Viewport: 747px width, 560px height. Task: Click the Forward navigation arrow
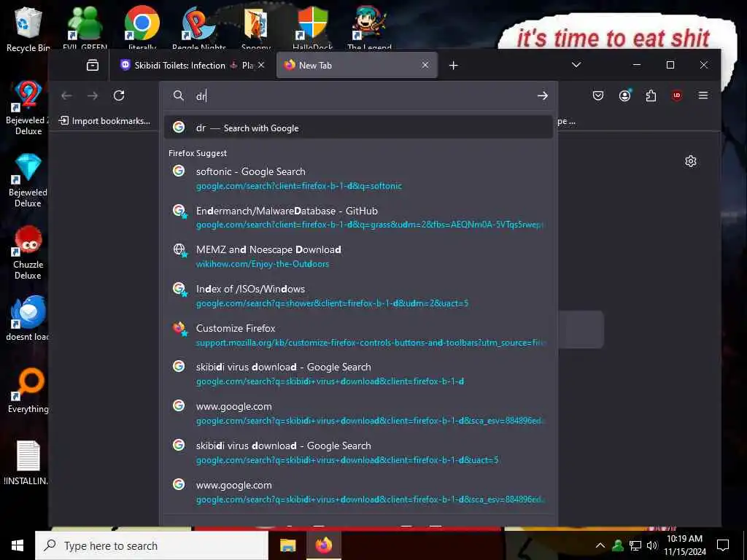point(93,96)
